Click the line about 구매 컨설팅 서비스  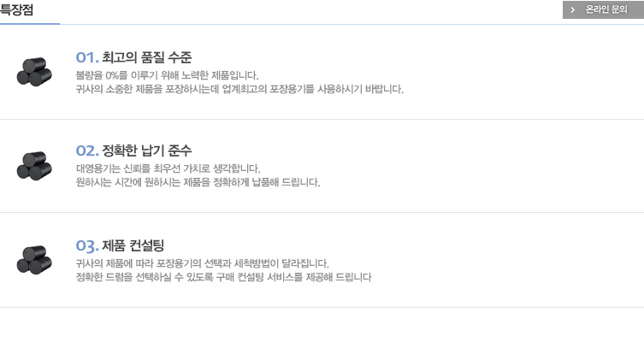224,277
